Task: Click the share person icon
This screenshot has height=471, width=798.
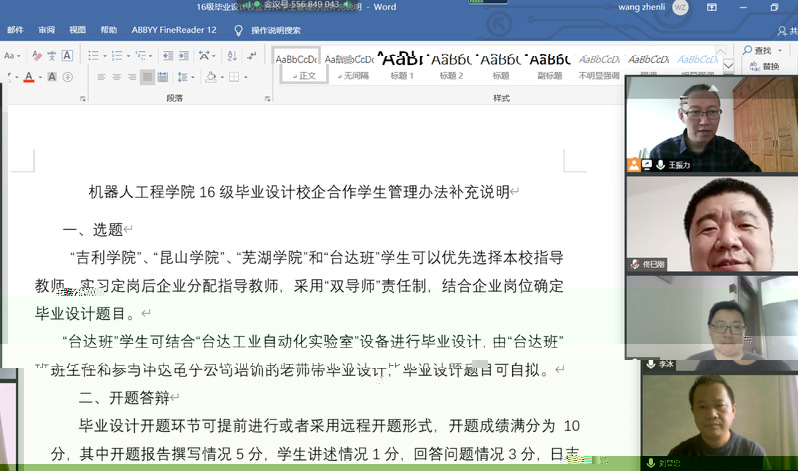Action: click(782, 32)
